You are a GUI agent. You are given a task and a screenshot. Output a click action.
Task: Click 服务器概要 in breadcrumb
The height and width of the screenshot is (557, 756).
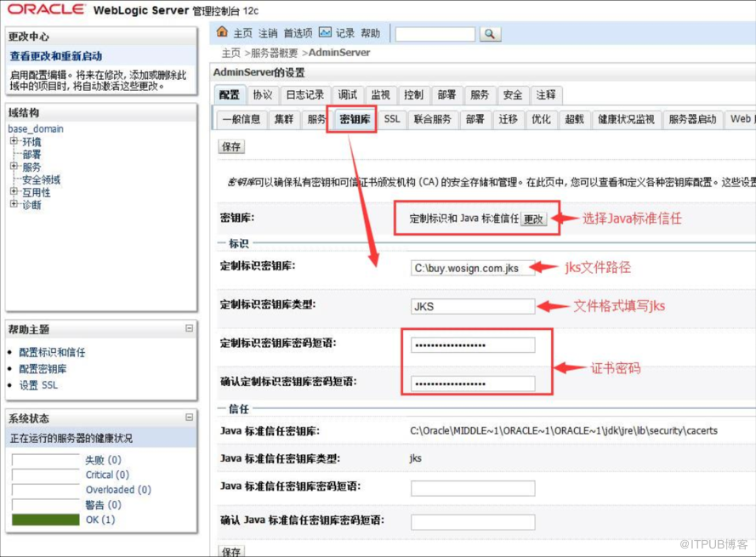275,53
